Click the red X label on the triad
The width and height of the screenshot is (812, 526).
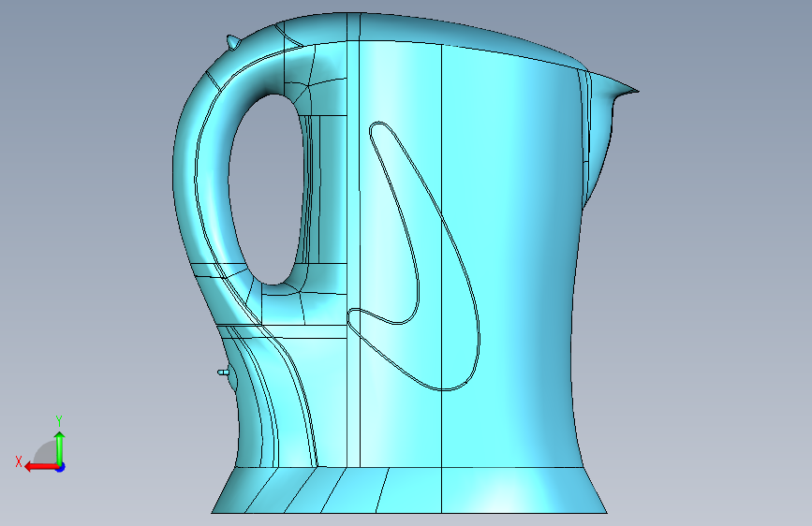(x=19, y=461)
